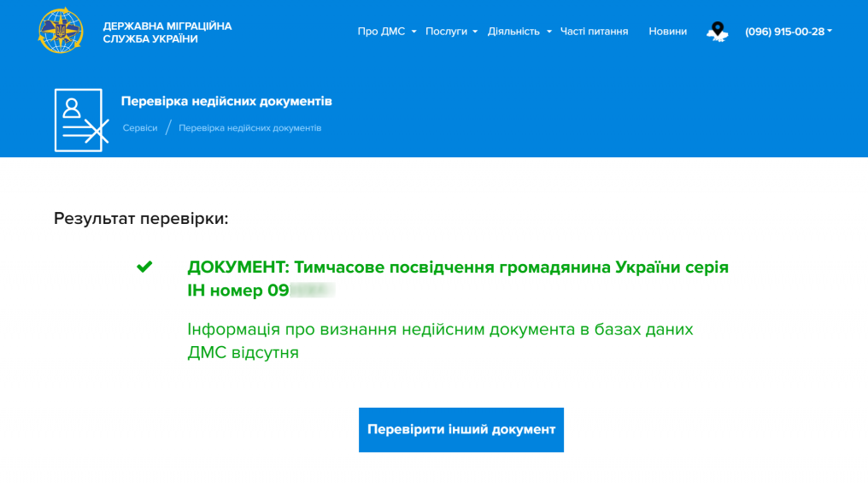Open the Діяльність menu
This screenshot has width=868, height=488.
[513, 32]
